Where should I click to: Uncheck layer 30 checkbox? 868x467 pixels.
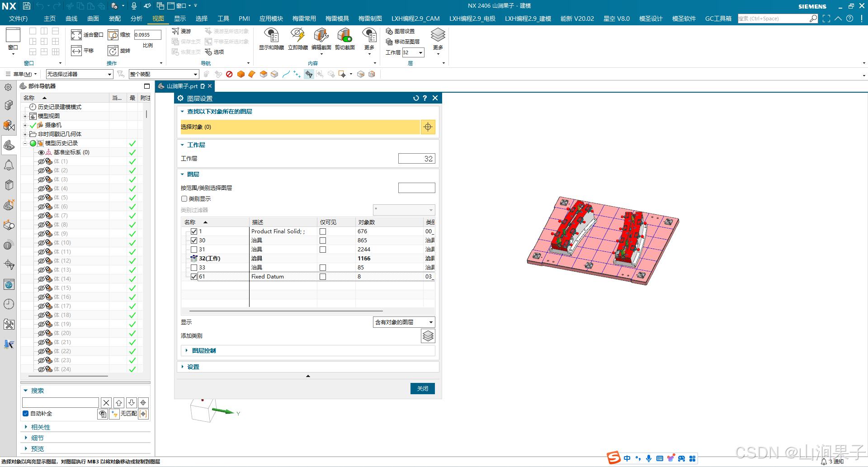(194, 241)
